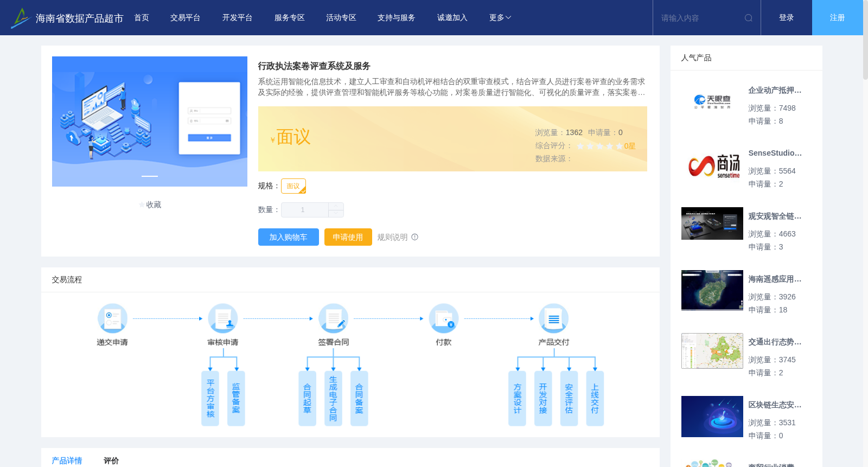The height and width of the screenshot is (467, 868).
Task: Expand the 更多 dropdown menu
Action: (x=500, y=18)
